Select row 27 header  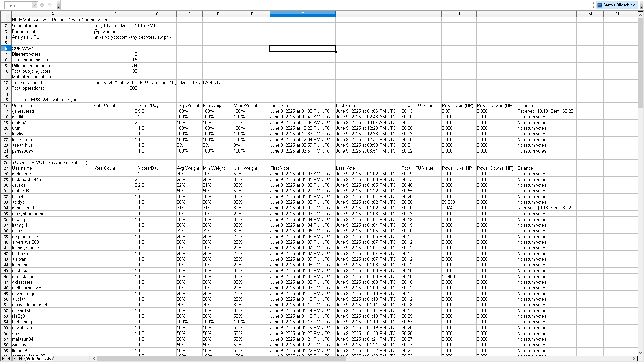(6, 168)
